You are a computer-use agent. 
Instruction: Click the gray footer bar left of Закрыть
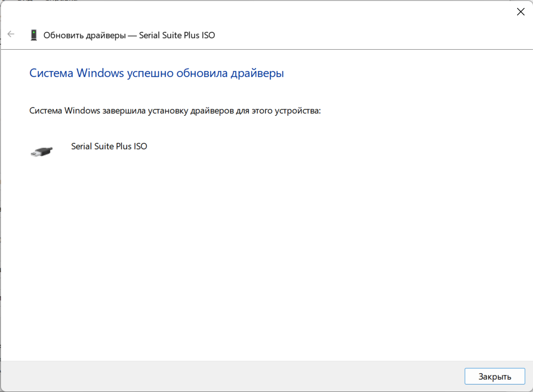pyautogui.click(x=229, y=376)
